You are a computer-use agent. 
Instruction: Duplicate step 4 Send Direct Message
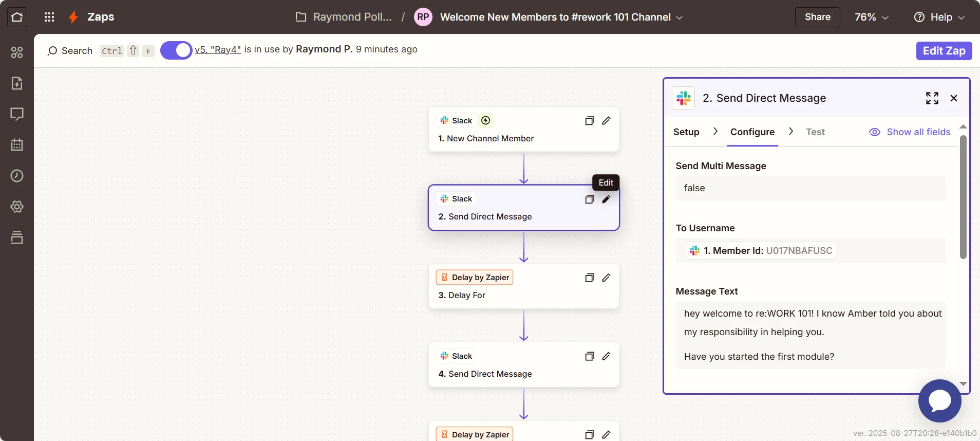pyautogui.click(x=590, y=356)
